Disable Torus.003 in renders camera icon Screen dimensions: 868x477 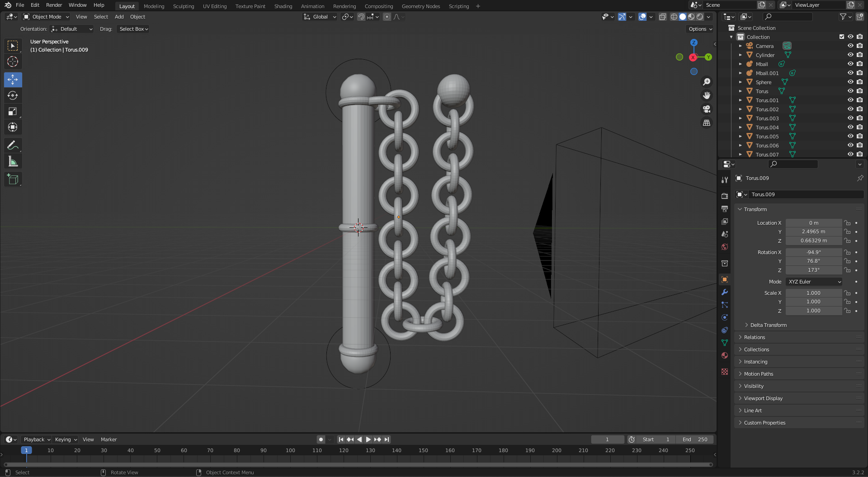pyautogui.click(x=859, y=118)
